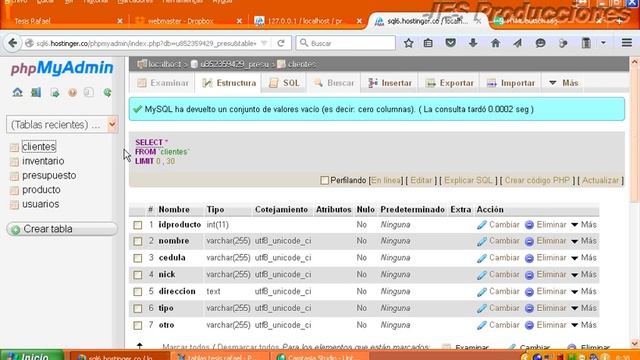The width and height of the screenshot is (640, 360).
Task: Open the Tablas recientes dropdown
Action: [x=62, y=124]
